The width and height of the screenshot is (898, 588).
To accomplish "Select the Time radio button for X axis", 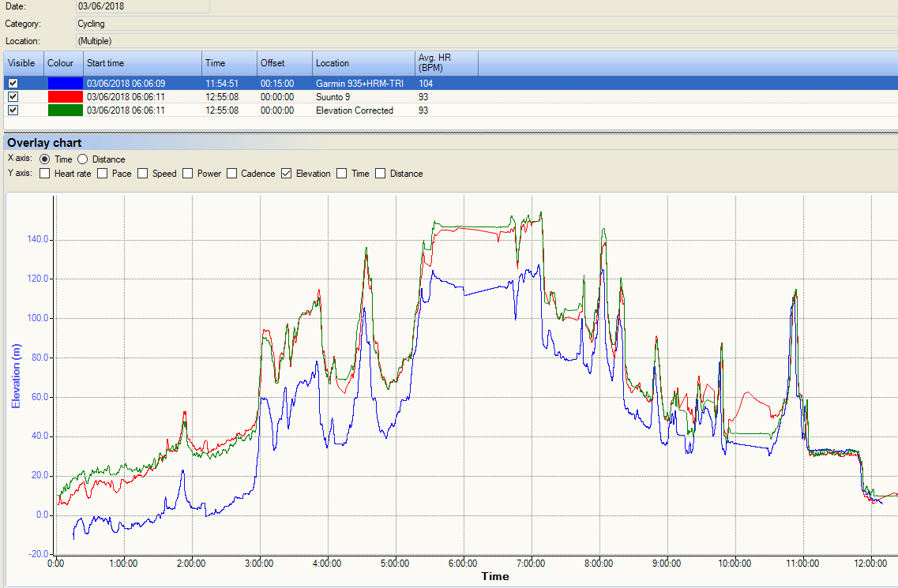I will pyautogui.click(x=45, y=159).
